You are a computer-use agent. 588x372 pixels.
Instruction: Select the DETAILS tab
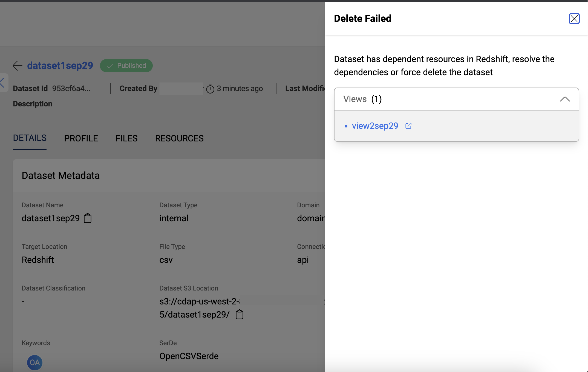pyautogui.click(x=30, y=138)
